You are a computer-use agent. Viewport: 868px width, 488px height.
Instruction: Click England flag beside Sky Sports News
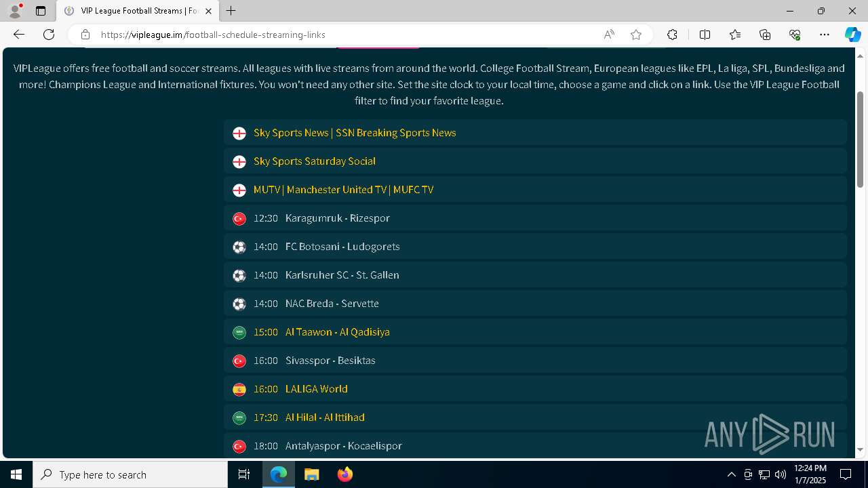tap(239, 134)
